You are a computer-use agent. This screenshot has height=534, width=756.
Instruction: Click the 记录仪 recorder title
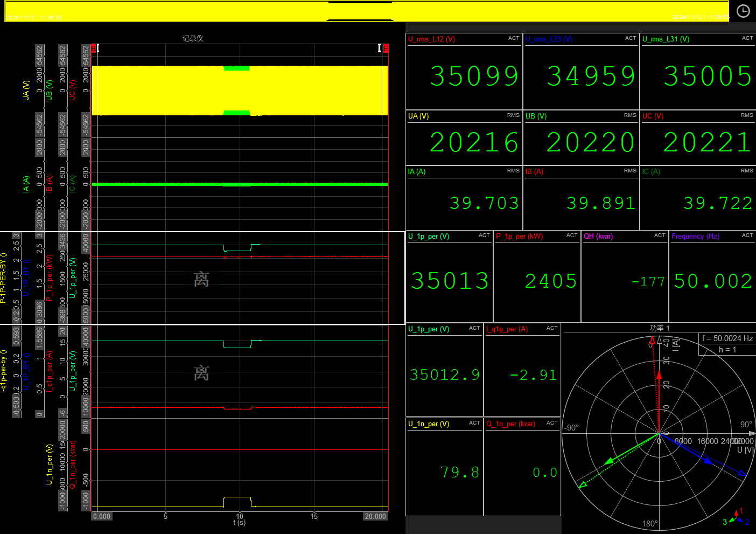pos(193,38)
